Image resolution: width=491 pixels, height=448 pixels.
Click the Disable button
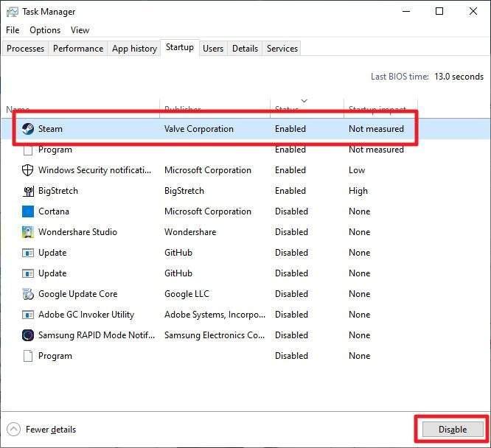(x=453, y=430)
